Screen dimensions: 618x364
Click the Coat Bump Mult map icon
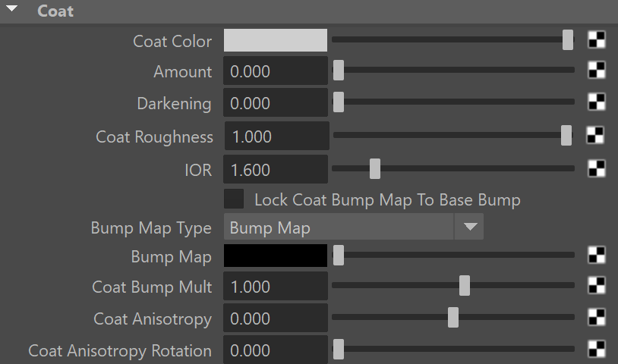click(x=596, y=285)
